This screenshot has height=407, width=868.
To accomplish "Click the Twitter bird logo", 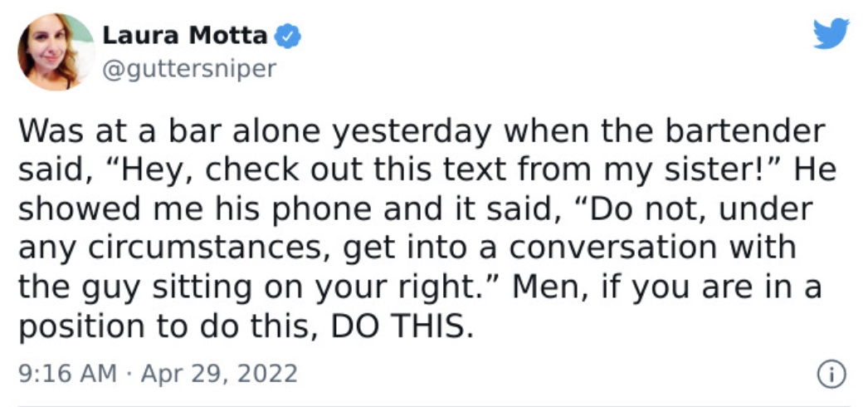I will tap(831, 33).
